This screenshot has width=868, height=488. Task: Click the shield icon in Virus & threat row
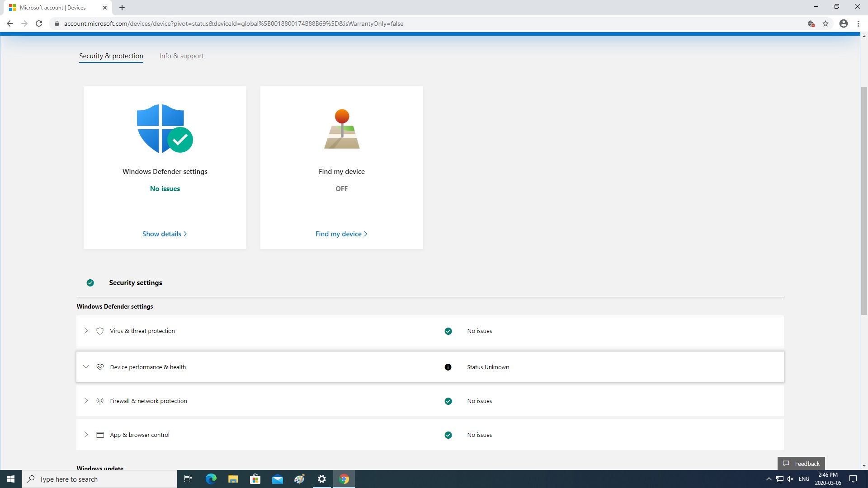click(x=100, y=331)
